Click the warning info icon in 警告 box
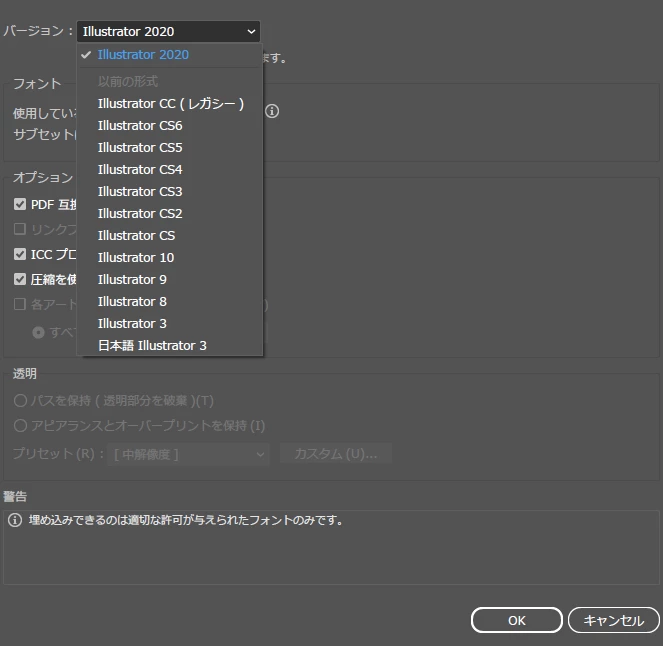The height and width of the screenshot is (646, 663). tap(15, 520)
